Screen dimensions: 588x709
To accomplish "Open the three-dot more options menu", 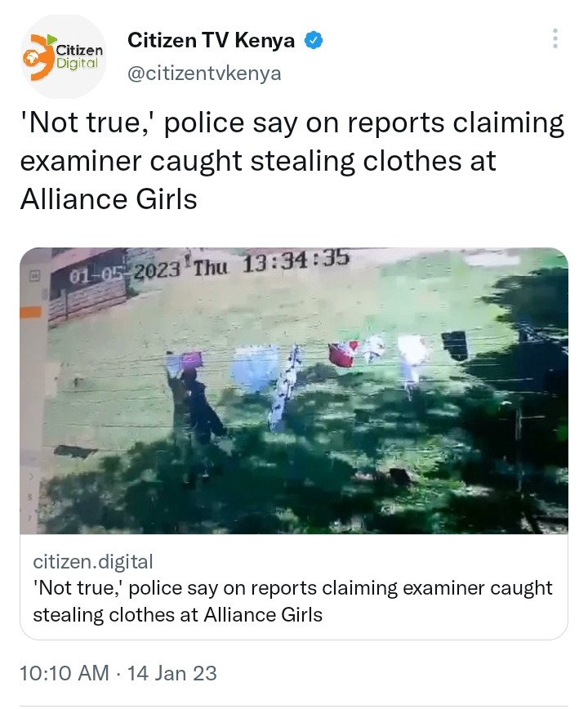I will [555, 39].
